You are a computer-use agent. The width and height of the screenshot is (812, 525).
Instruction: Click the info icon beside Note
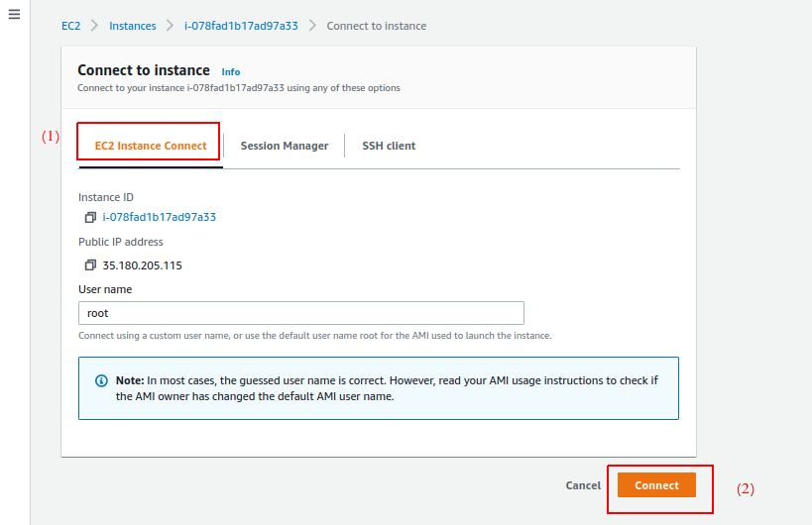point(101,380)
